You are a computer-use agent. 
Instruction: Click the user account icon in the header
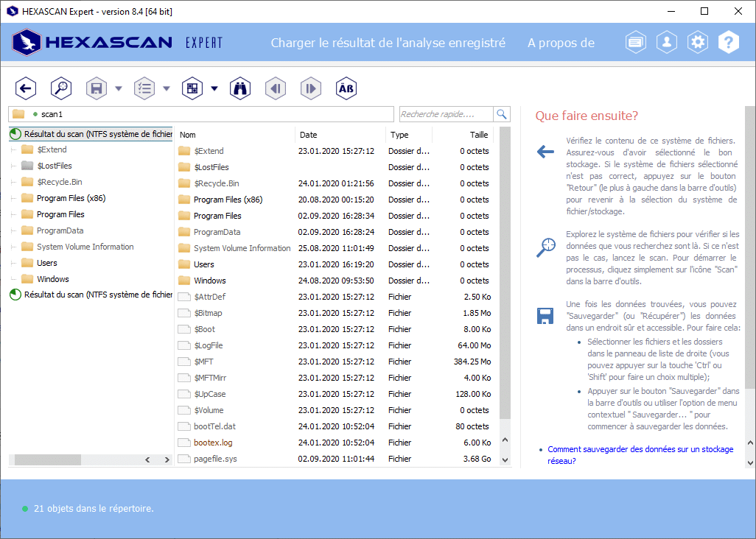pyautogui.click(x=667, y=43)
